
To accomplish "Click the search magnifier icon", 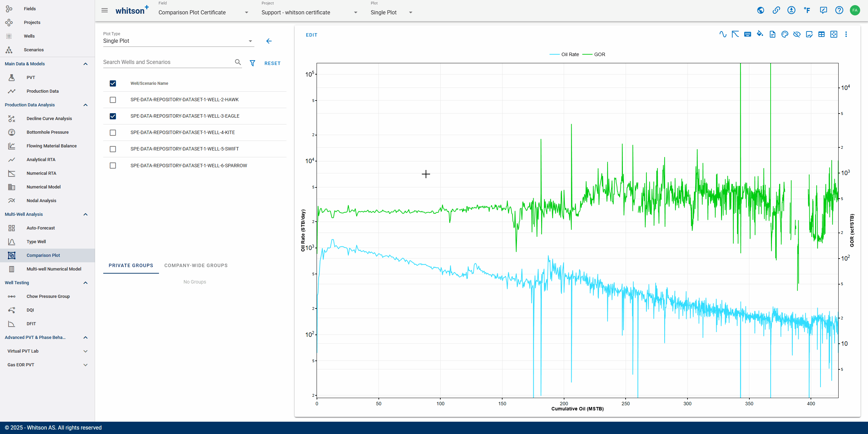I will point(238,62).
